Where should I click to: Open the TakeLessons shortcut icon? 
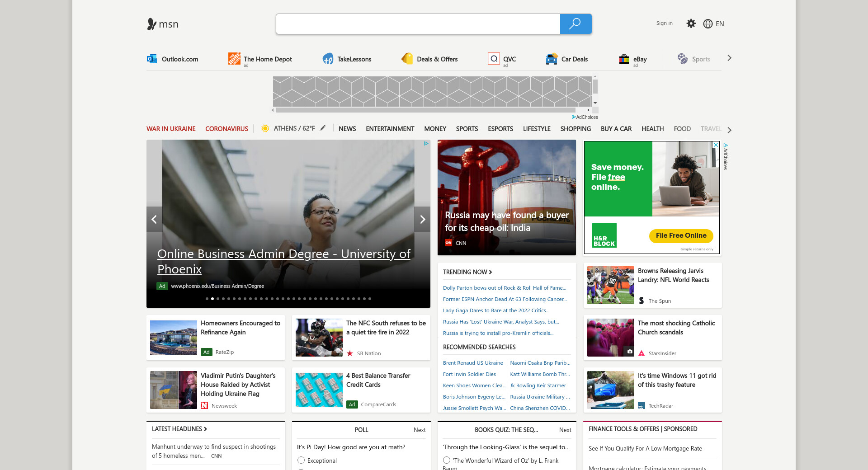pos(328,59)
